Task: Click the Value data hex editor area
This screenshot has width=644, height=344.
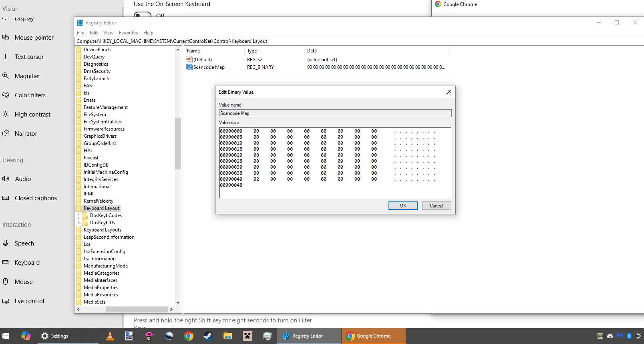Action: (335, 163)
